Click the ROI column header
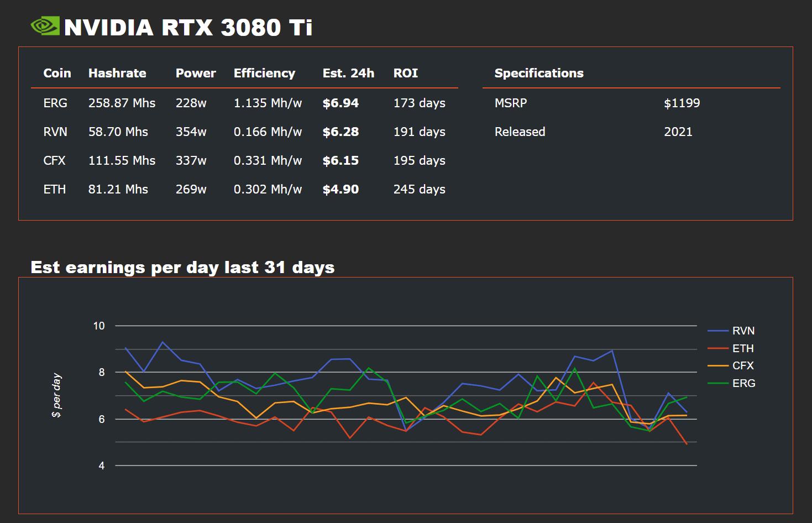 point(406,73)
